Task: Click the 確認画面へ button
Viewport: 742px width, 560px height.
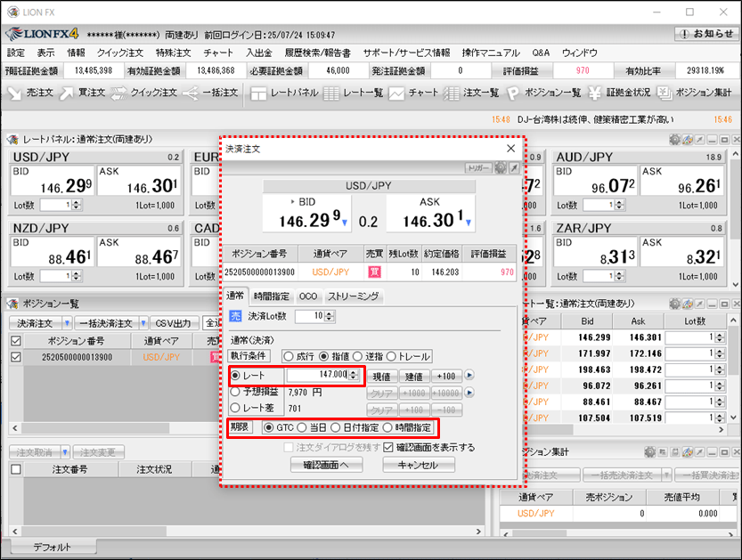Action: (325, 465)
